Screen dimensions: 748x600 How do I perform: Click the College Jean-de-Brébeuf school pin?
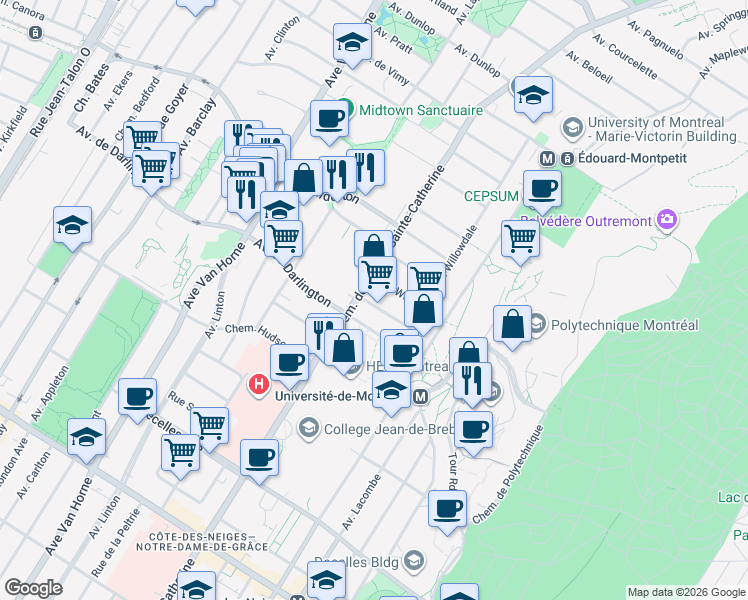[x=309, y=428]
